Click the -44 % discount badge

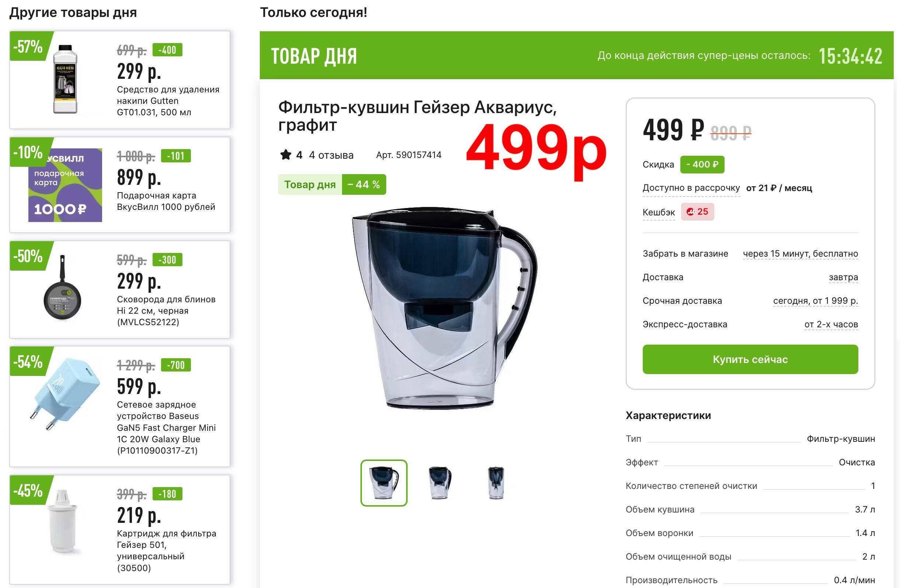coord(364,184)
